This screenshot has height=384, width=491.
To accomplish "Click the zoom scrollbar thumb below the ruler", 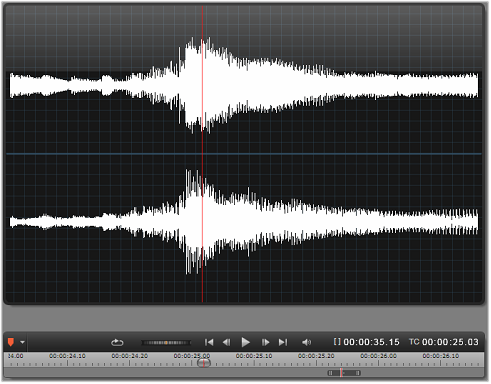I will 344,373.
